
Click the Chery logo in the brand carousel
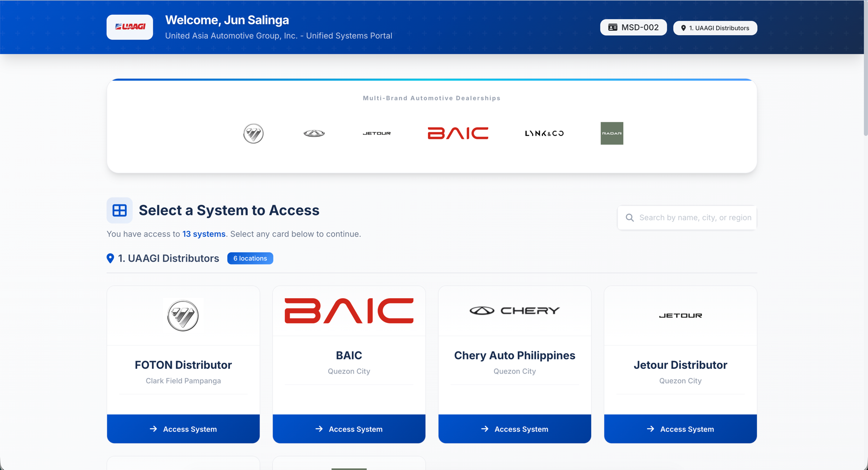pos(314,133)
